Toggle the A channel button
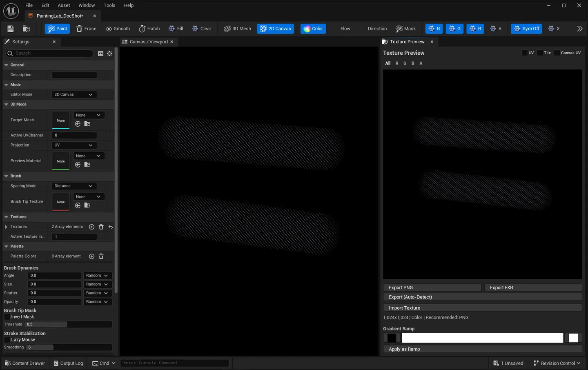Viewport: 588px width, 370px height. pos(496,29)
